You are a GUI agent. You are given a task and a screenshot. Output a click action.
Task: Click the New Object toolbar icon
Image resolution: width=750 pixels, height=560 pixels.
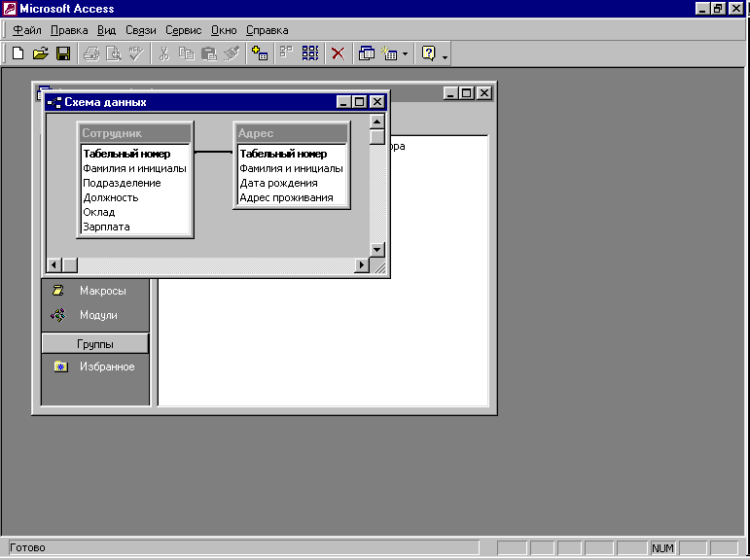click(x=389, y=53)
